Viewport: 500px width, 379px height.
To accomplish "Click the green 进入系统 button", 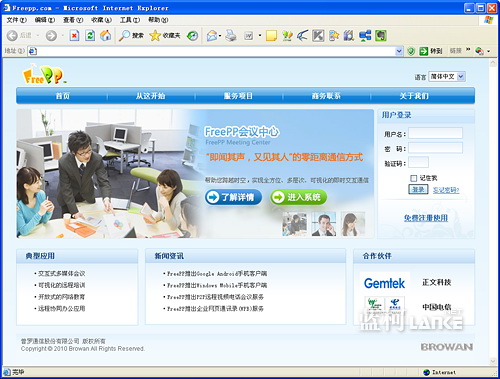I will click(x=298, y=197).
